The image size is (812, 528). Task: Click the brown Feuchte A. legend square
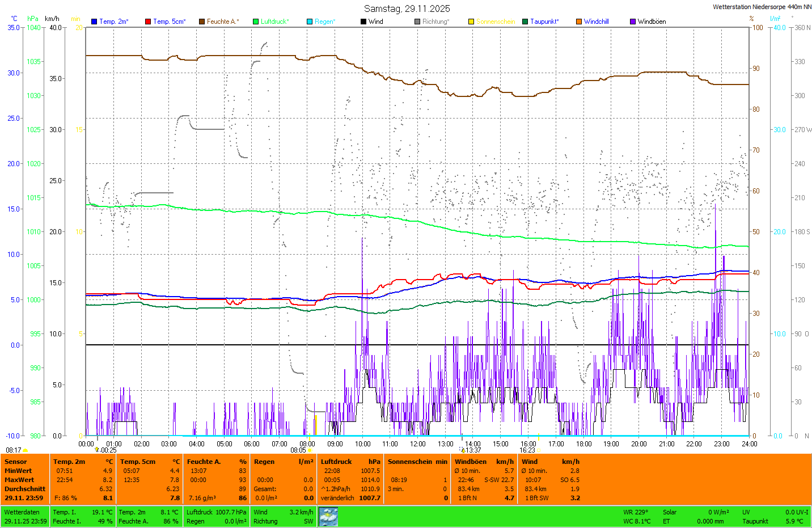click(x=202, y=22)
